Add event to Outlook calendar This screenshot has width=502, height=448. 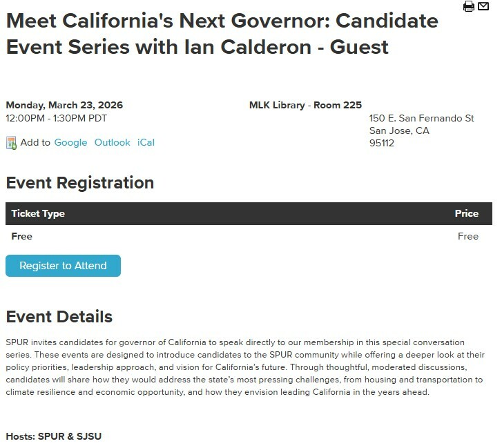(x=112, y=142)
